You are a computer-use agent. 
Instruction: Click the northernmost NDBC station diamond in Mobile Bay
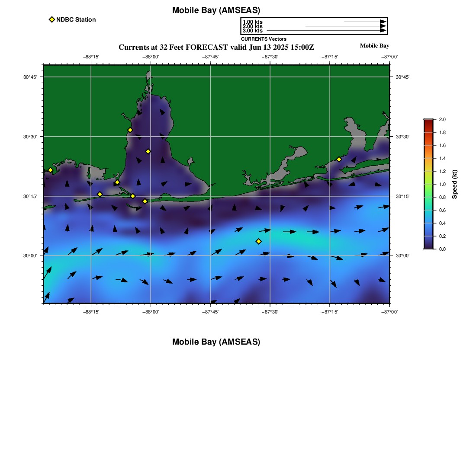(x=130, y=130)
